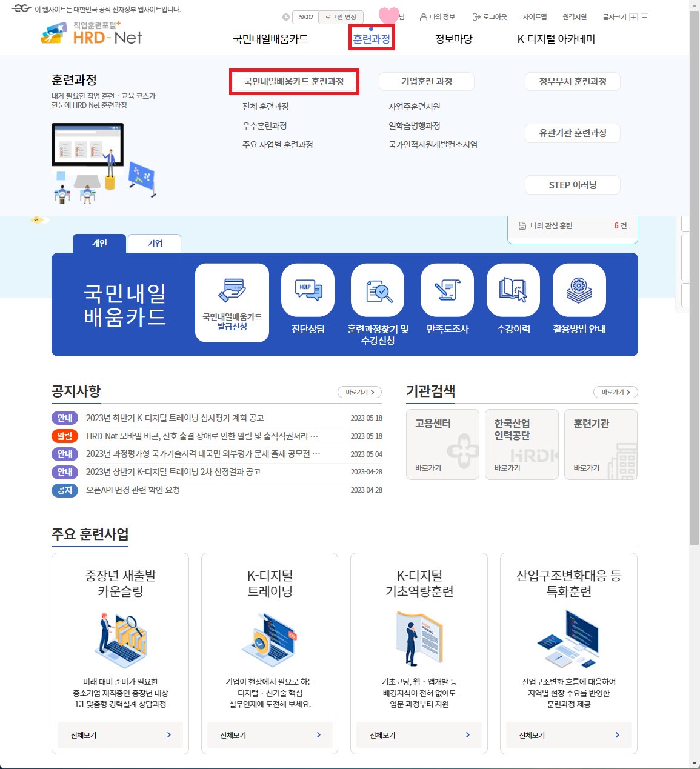Select 국민내일배움카드 훈련과정 submenu
This screenshot has width=700, height=769.
tap(294, 81)
